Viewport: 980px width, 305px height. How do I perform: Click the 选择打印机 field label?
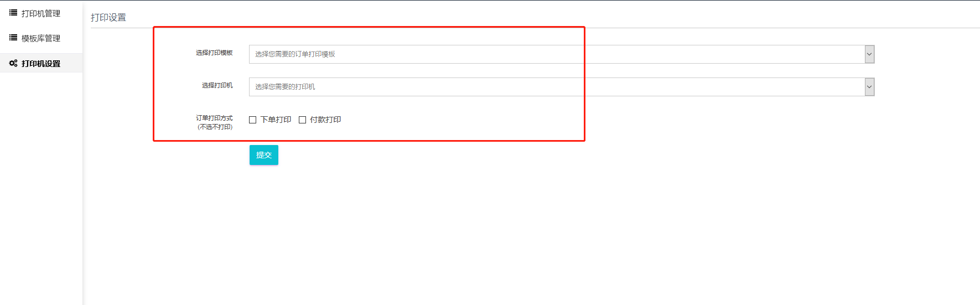click(x=217, y=85)
